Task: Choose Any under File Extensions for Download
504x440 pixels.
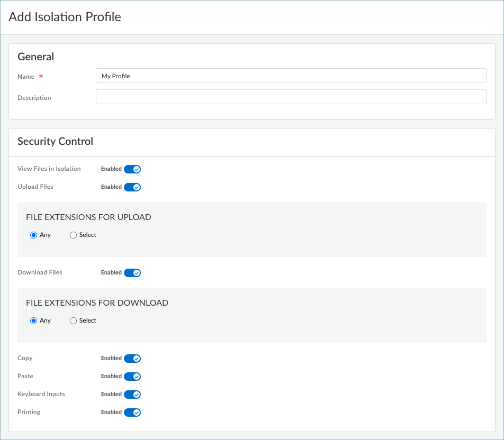Action: [x=34, y=320]
